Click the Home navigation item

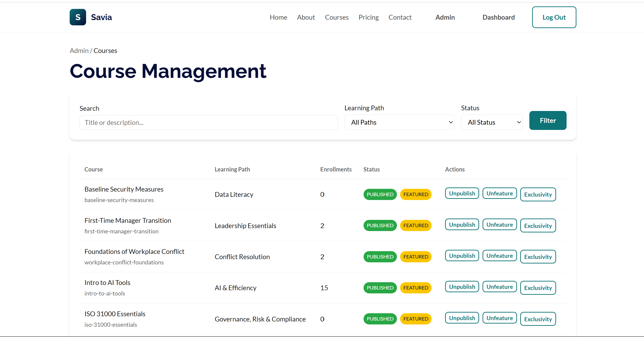point(278,17)
